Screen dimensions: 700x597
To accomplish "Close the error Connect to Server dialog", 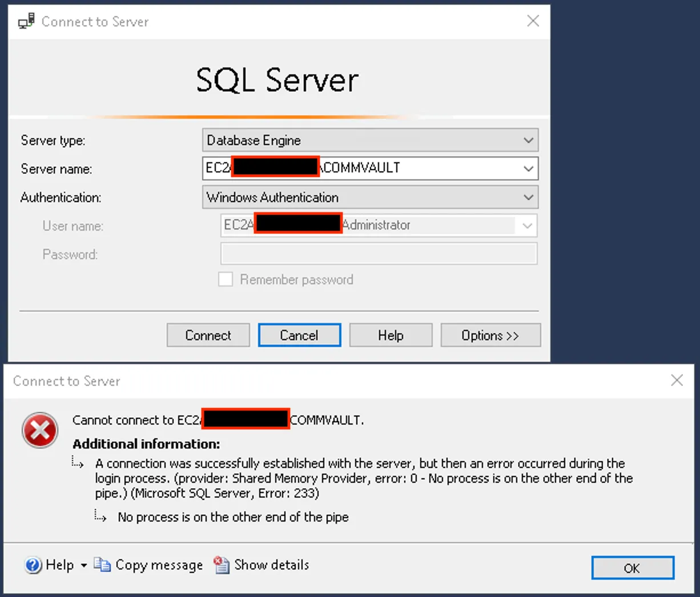I will coord(677,380).
